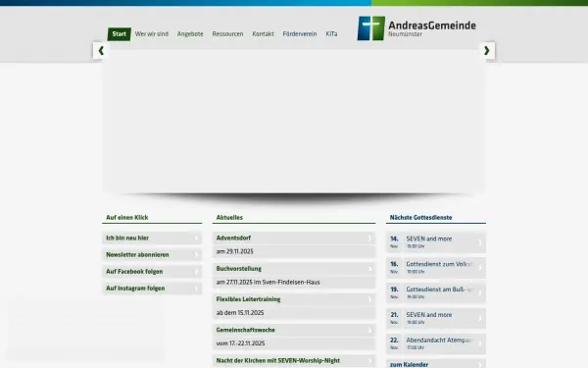This screenshot has width=588, height=368.
Task: Click chevron in Newsletter abonnieren row
Action: (196, 255)
